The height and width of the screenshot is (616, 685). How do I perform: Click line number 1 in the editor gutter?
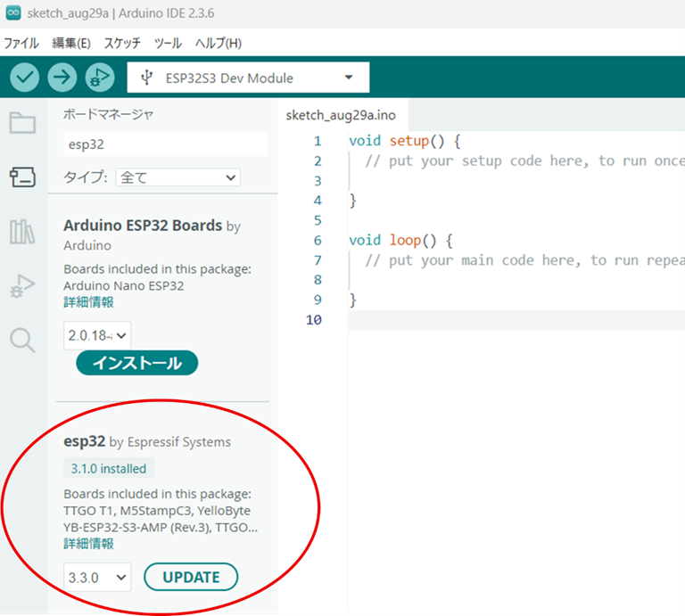point(318,141)
